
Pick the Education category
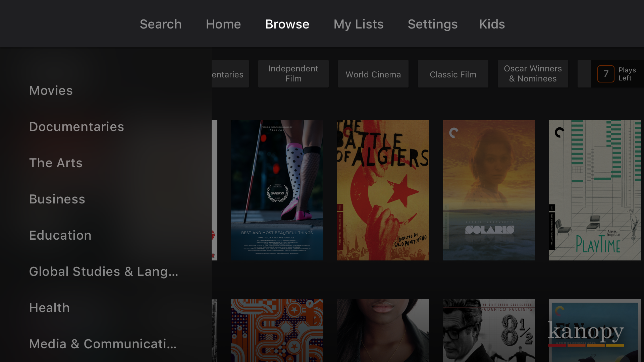point(60,235)
